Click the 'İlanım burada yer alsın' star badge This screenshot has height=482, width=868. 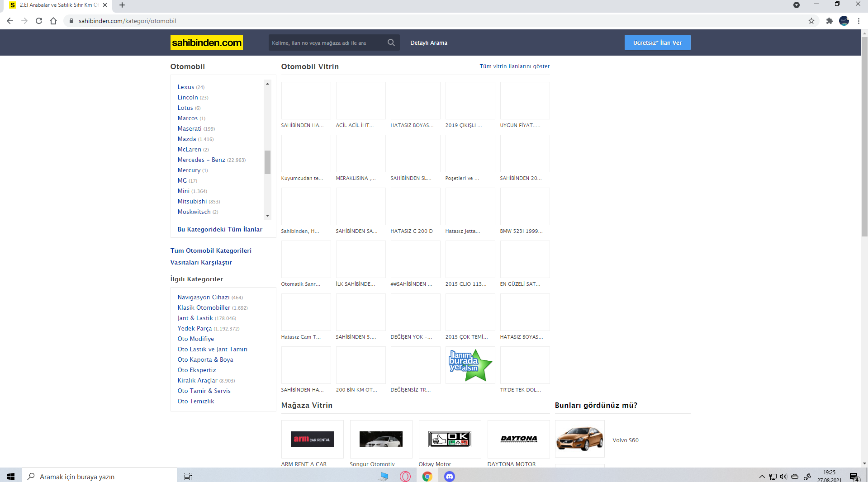click(x=470, y=365)
